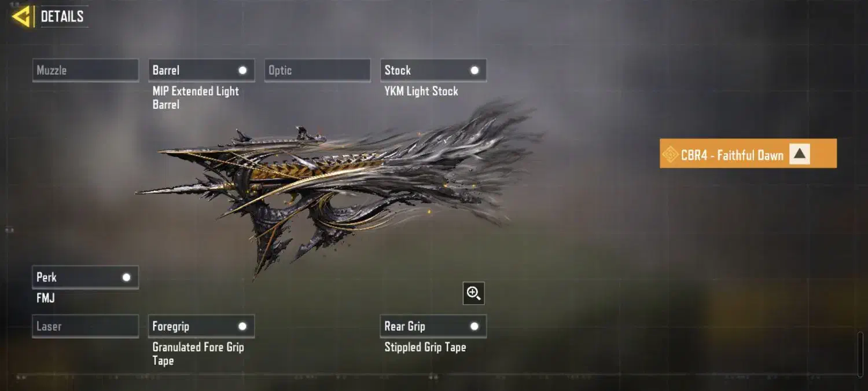Select the Stock attachment label
Viewport: 868px width, 391px height.
click(x=398, y=70)
